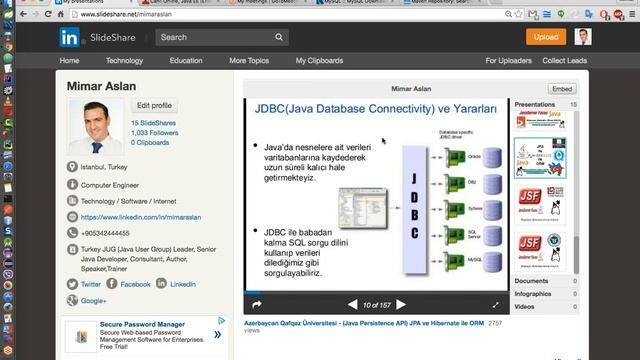The image size is (640, 360).
Task: Expand the Presentations section header
Action: (x=546, y=104)
